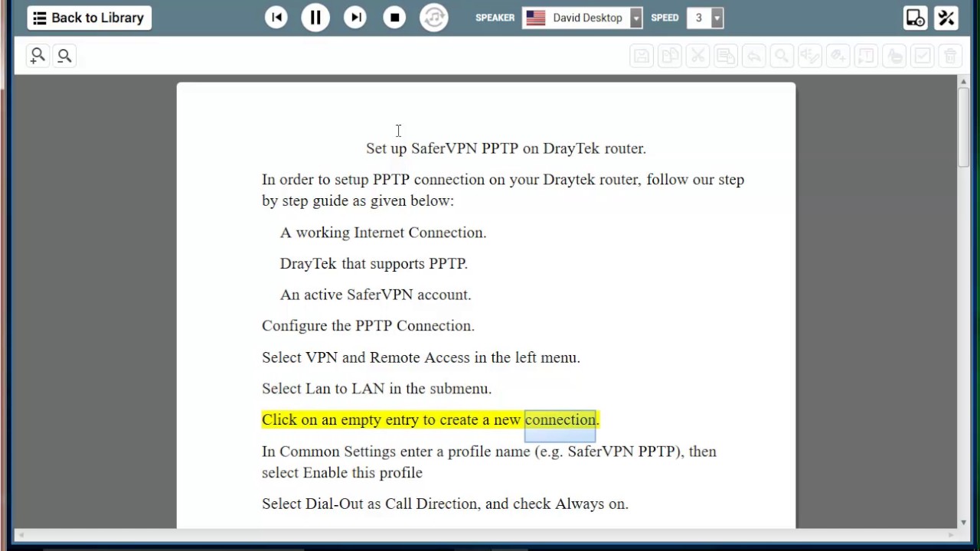Click the 'In Common Settings' paragraph

coord(489,462)
